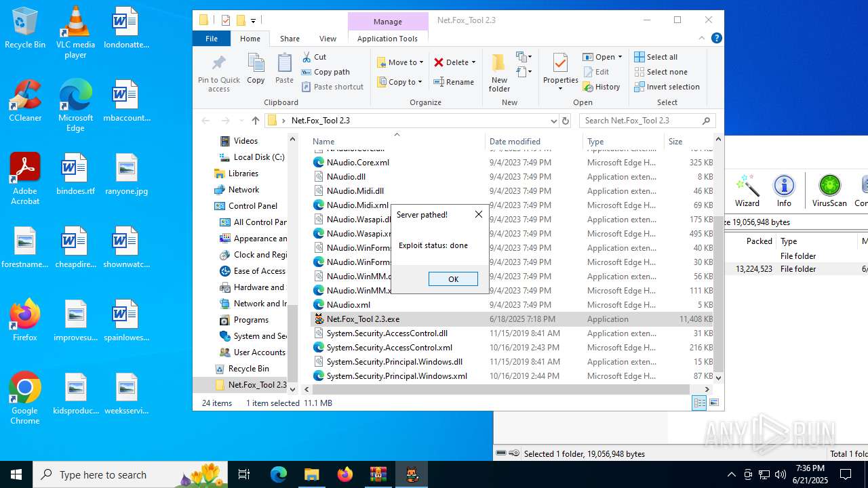The height and width of the screenshot is (488, 868).
Task: Refresh the folder view
Action: [x=566, y=121]
